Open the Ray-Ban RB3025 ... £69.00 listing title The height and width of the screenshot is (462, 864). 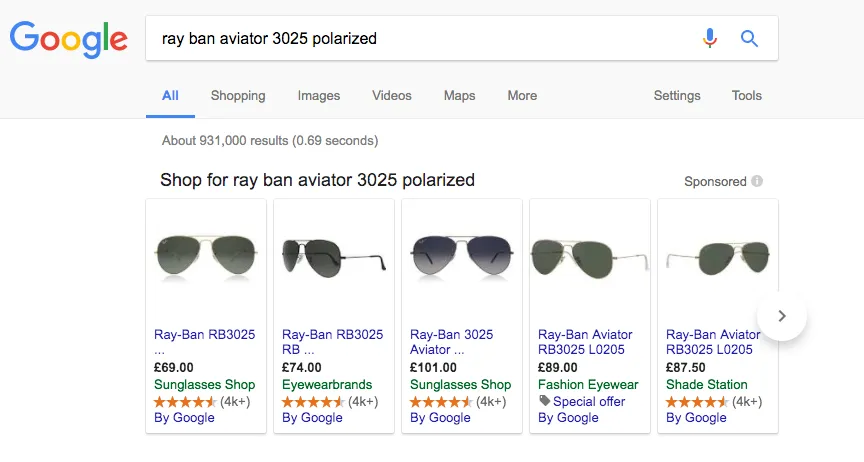[204, 342]
